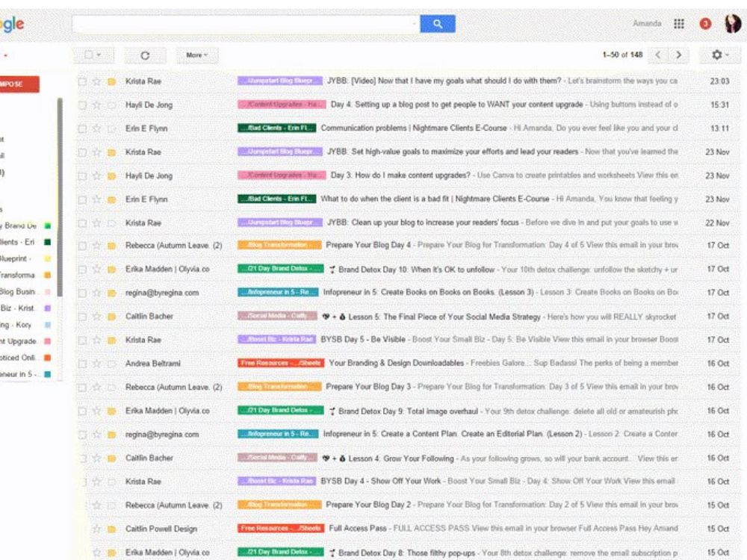747x560 pixels.
Task: Select checkbox for Erin E Flynn 13:11 email
Action: pos(82,128)
